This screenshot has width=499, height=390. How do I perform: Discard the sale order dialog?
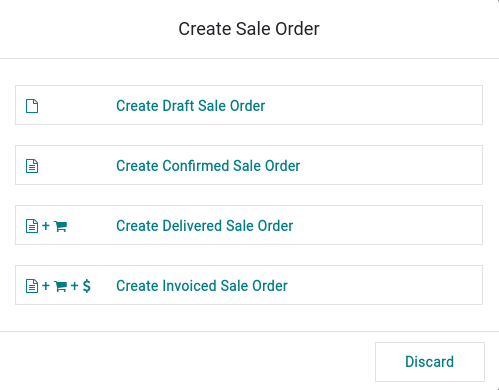(430, 362)
